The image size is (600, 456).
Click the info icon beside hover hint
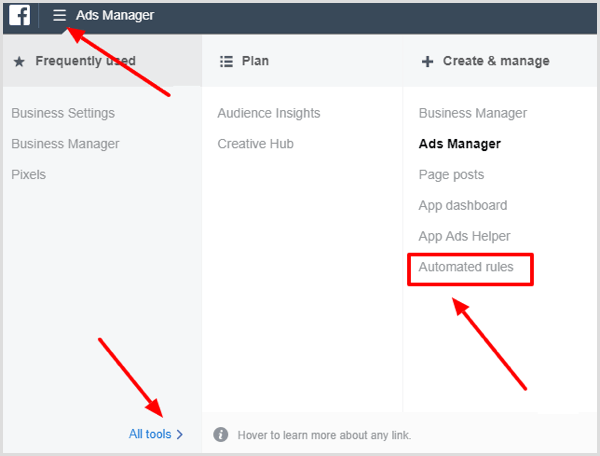[x=221, y=435]
